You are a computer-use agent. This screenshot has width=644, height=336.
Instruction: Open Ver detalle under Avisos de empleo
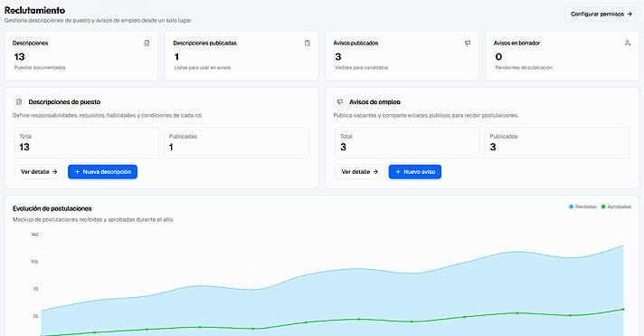[360, 172]
